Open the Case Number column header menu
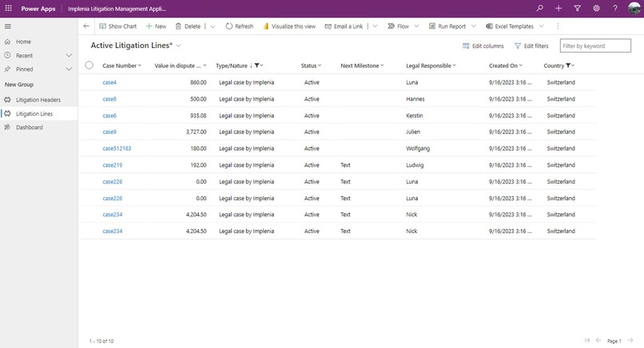 [x=121, y=65]
